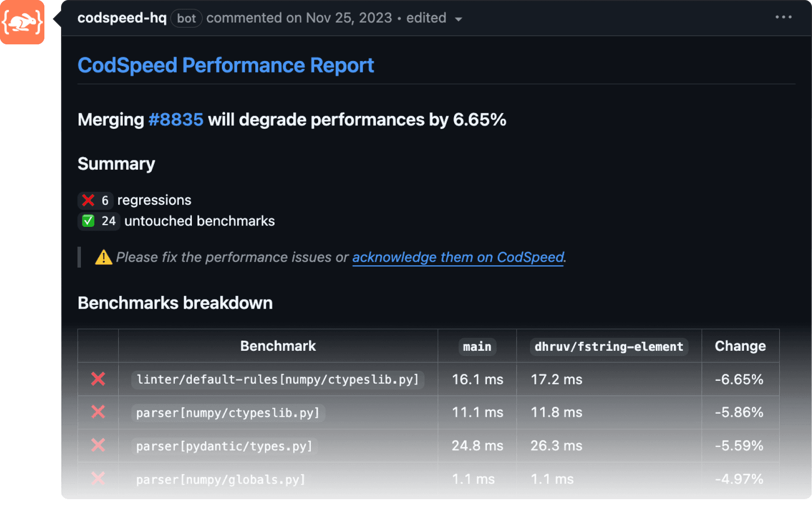Click the warning triangle icon in the notice
This screenshot has height=525, width=812.
point(104,257)
